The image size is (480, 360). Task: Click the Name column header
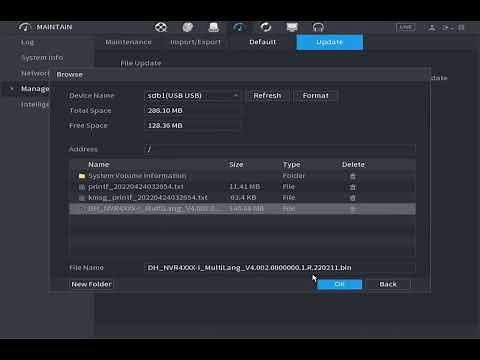click(x=99, y=164)
